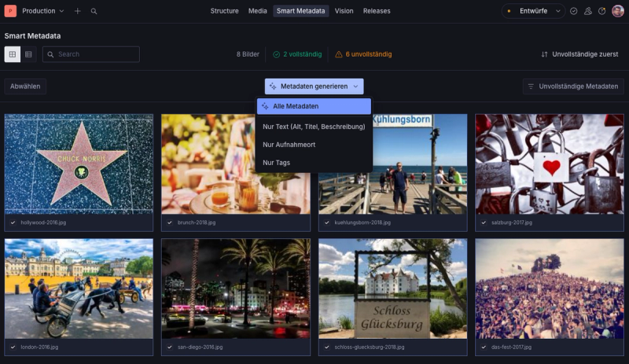Collapse the Metadaten generieren chevron
Viewport: 629px width, 364px height.
[355, 86]
